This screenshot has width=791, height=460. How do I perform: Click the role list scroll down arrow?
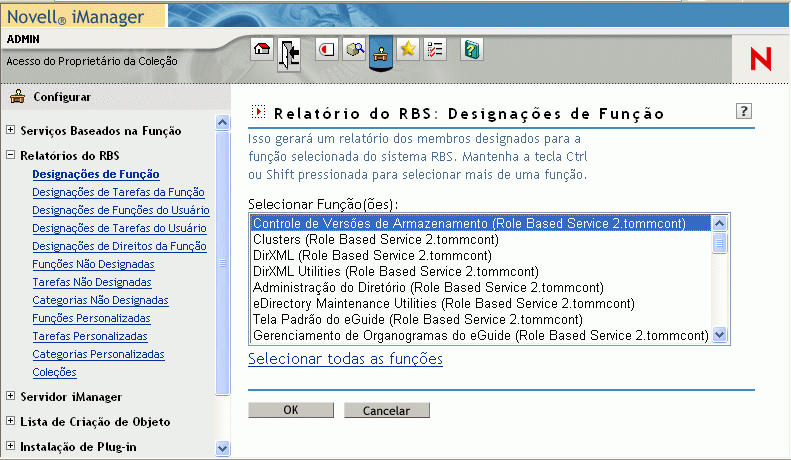(719, 334)
